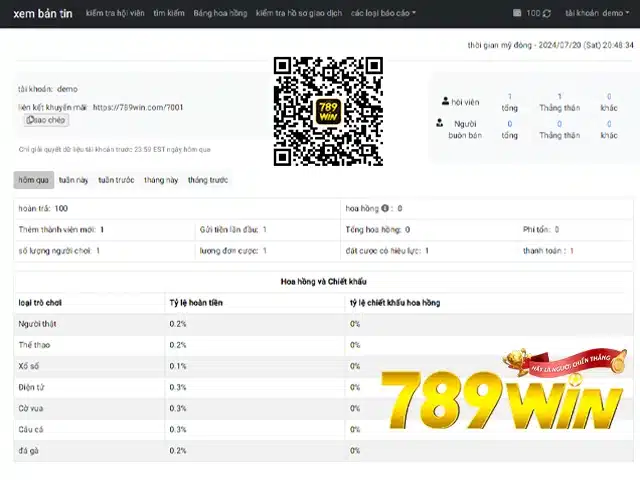Expand 'các loại báo cáo' dropdown
640x480 pixels.
tap(383, 13)
